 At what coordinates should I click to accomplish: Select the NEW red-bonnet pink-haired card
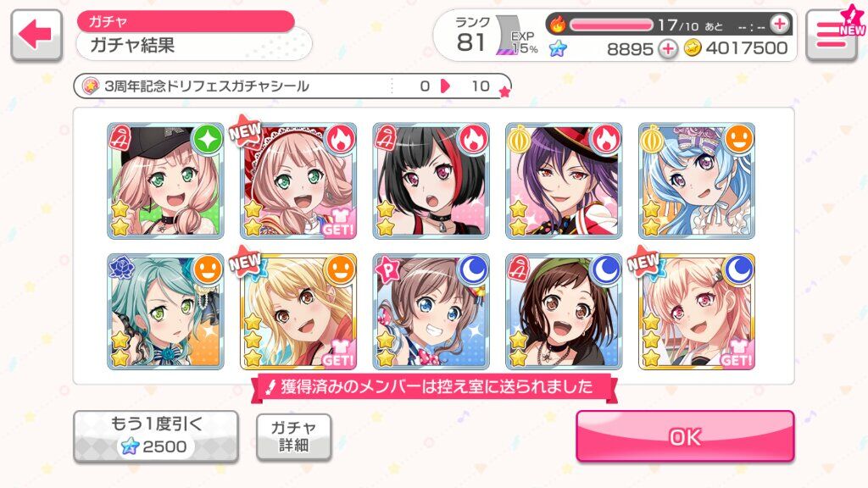298,181
